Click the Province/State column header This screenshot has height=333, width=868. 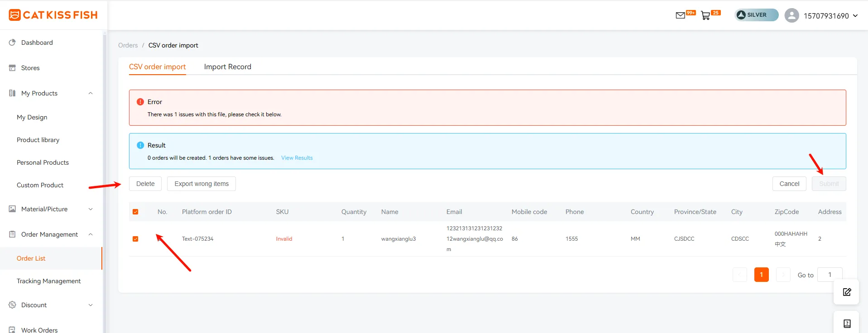pyautogui.click(x=695, y=212)
